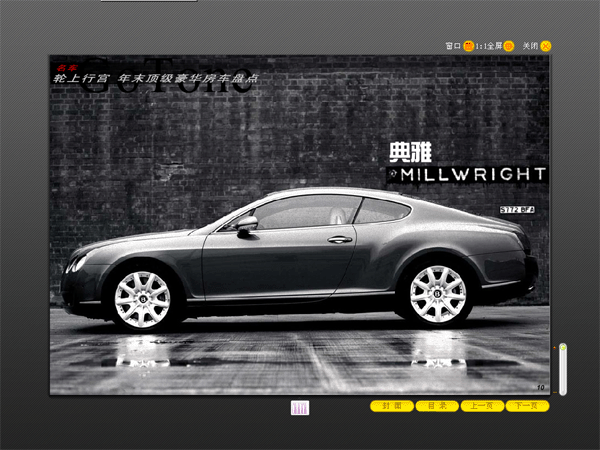This screenshot has width=600, height=450.
Task: Go to previous page with 上一页
Action: coord(482,406)
